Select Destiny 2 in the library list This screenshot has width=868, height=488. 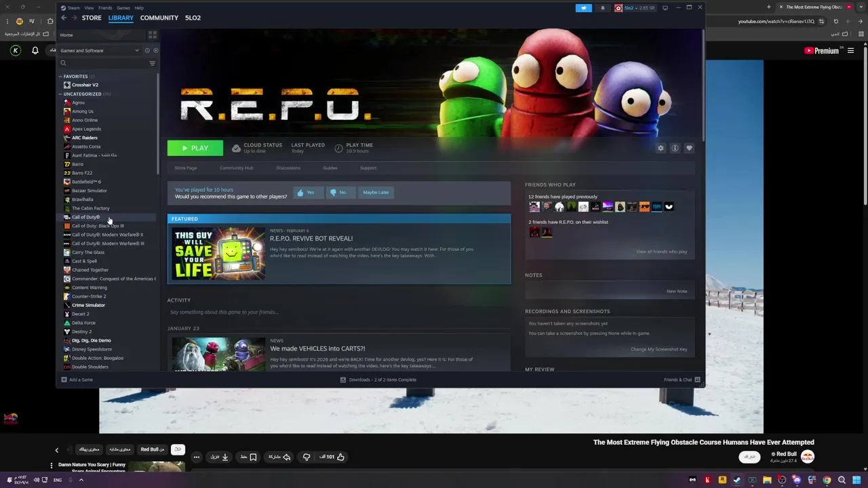pyautogui.click(x=81, y=331)
